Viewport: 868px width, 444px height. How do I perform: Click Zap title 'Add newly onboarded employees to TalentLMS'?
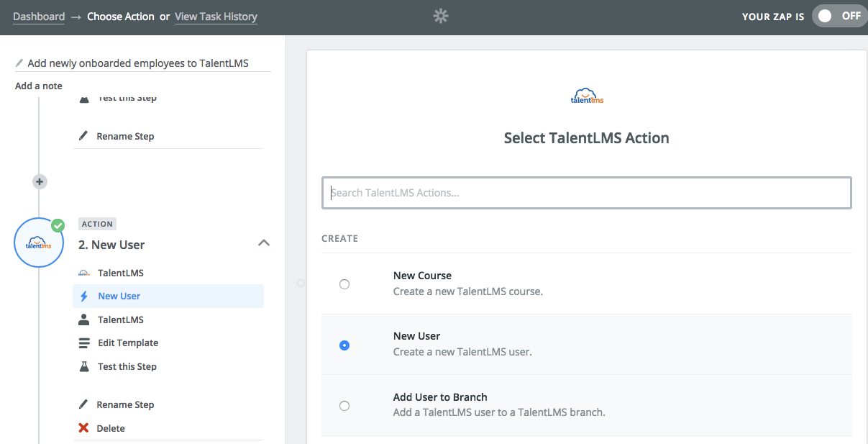point(138,63)
